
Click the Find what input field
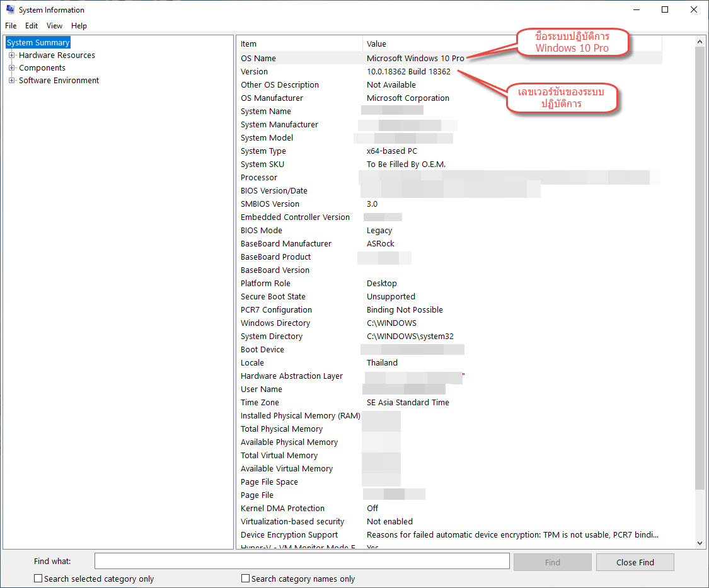302,561
